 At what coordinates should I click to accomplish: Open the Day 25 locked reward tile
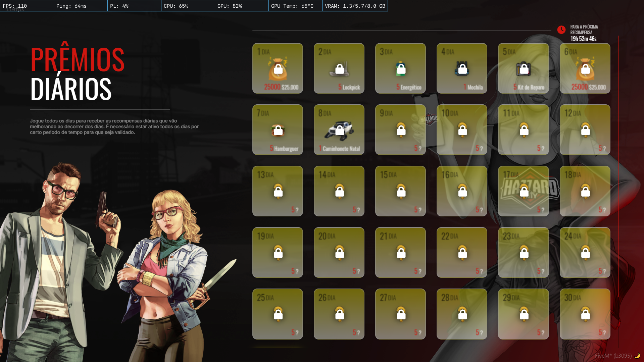(278, 314)
